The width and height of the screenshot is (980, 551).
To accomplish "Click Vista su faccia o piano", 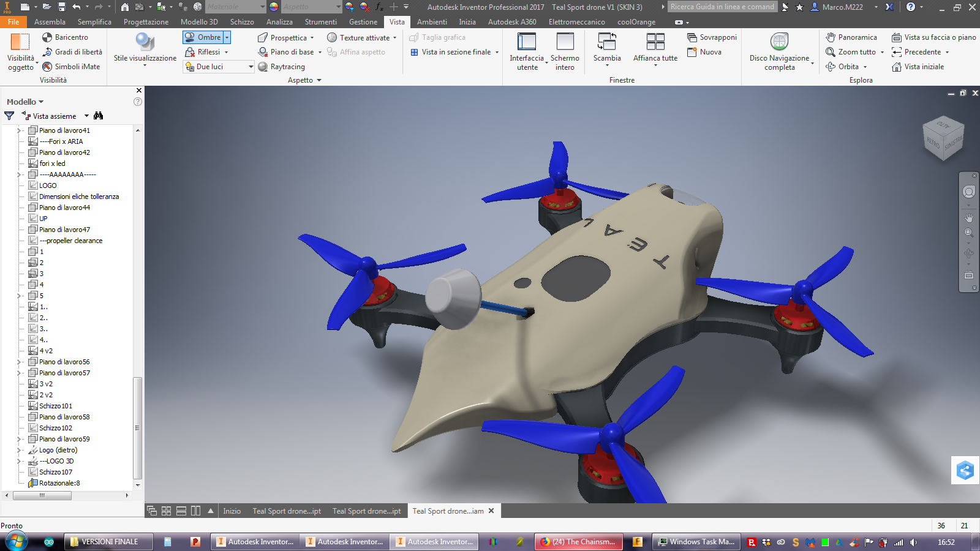I will point(934,37).
